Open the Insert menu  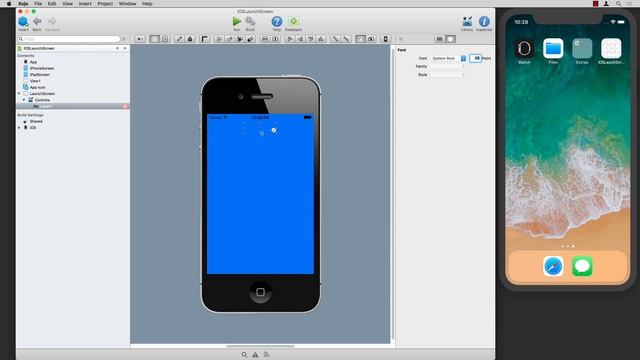pos(85,4)
